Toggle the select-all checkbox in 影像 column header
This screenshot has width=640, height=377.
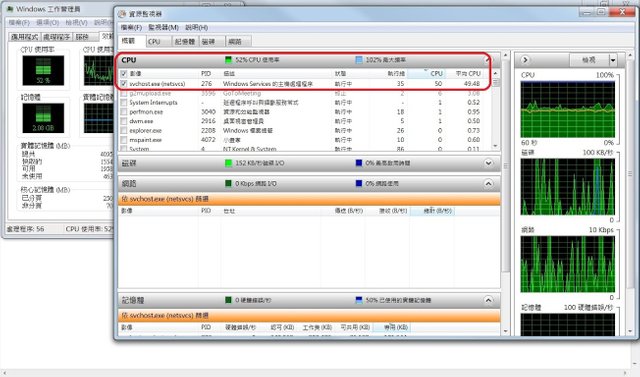click(x=124, y=73)
